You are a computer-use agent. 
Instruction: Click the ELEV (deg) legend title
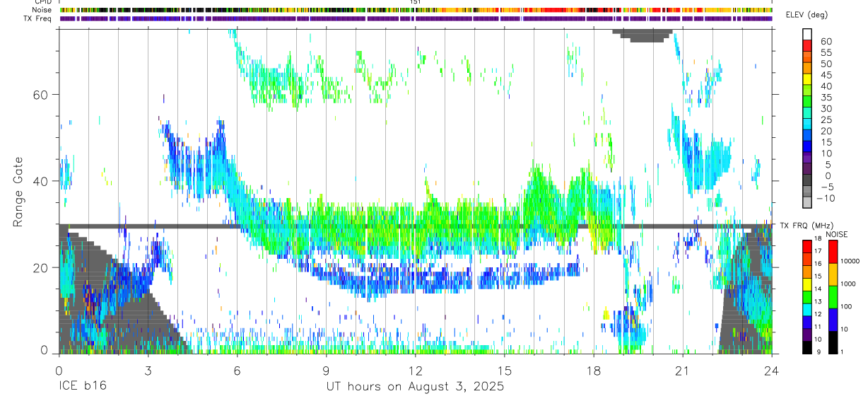[x=807, y=15]
